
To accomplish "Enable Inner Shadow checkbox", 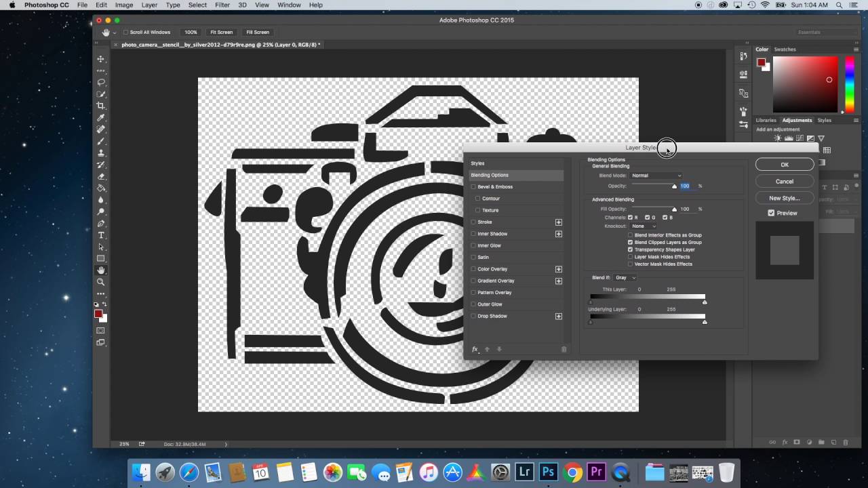I will [x=473, y=234].
